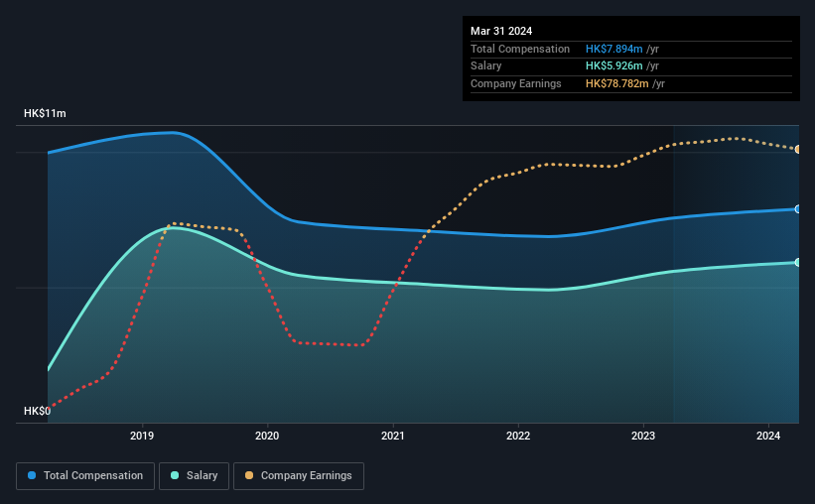Click the teal Salary legend dot
This screenshot has height=504, width=815.
coord(175,475)
